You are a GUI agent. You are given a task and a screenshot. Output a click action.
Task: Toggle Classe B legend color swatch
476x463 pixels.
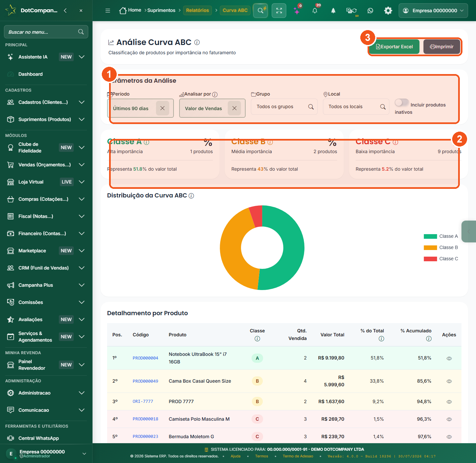click(x=430, y=248)
